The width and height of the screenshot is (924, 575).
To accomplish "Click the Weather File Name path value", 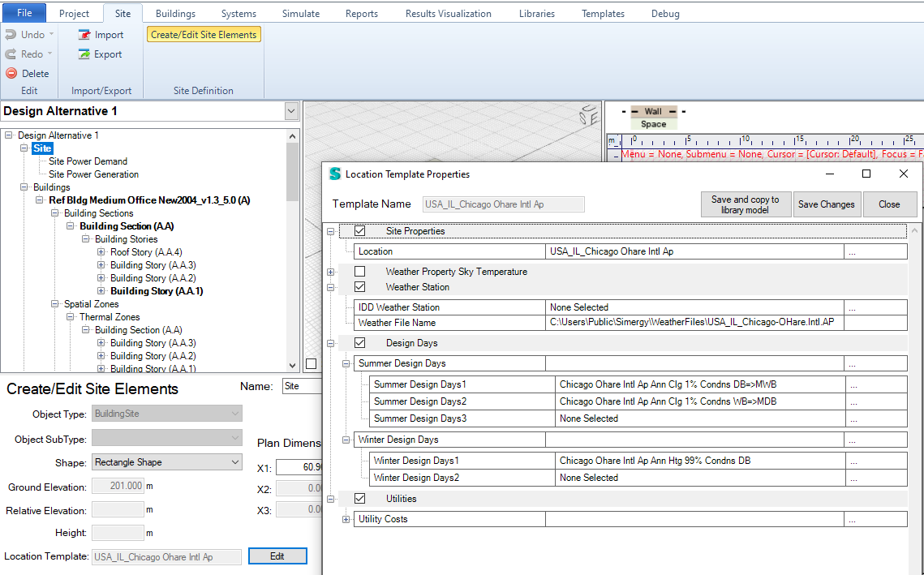I will (694, 323).
